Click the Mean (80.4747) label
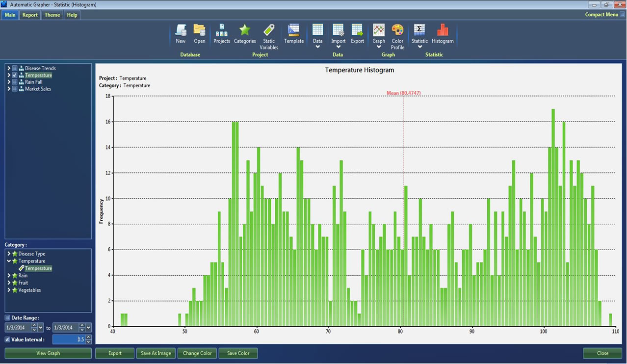This screenshot has height=364, width=627. click(403, 93)
